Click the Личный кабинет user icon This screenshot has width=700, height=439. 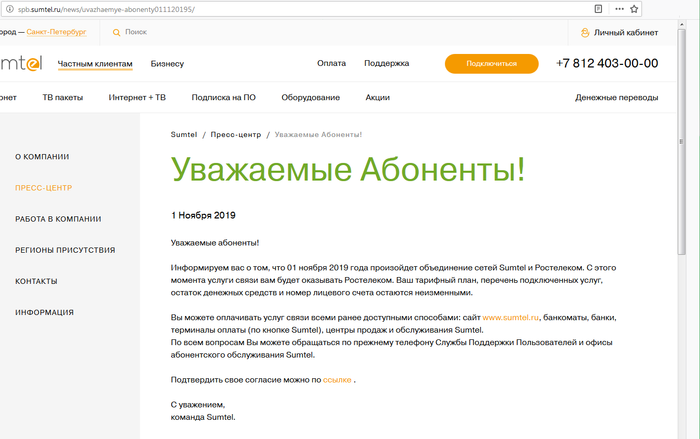(585, 33)
